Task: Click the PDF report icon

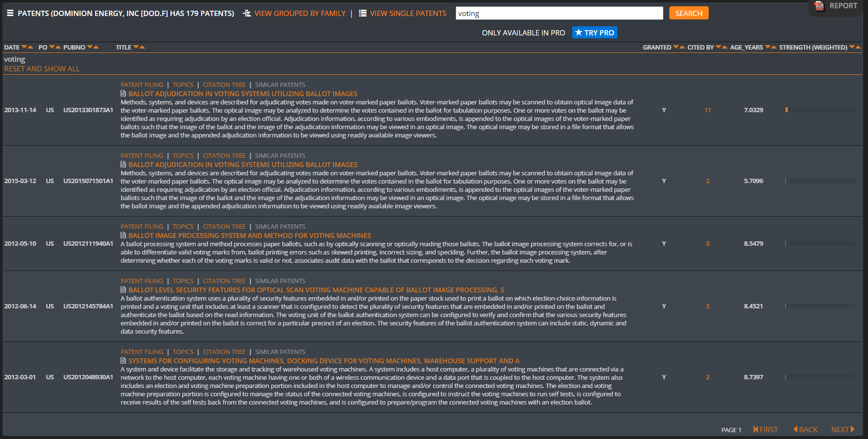Action: click(819, 6)
